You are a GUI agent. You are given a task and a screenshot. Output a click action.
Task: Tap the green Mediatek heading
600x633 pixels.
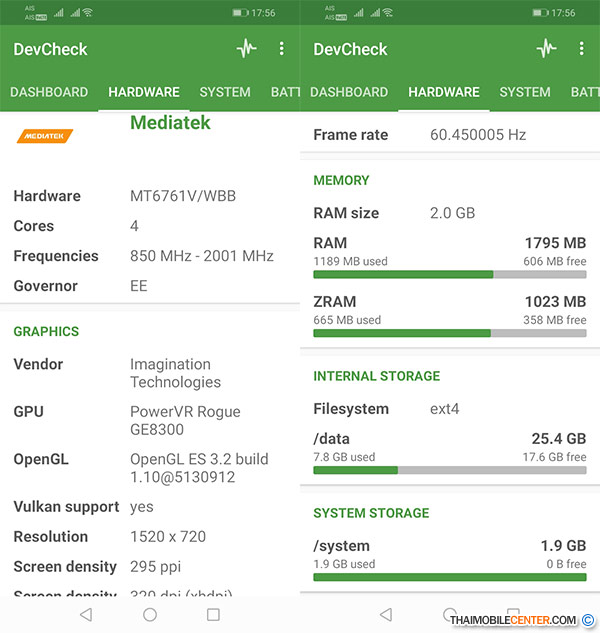(x=170, y=122)
